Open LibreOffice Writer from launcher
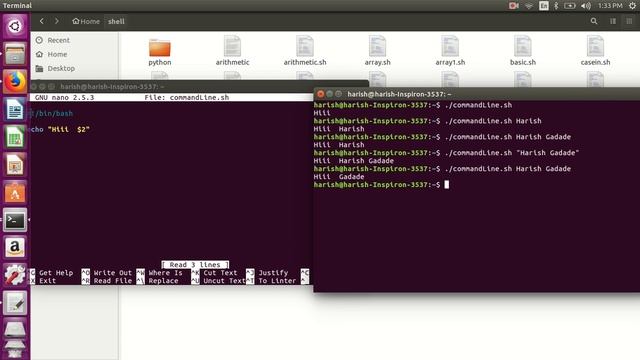This screenshot has height=360, width=640. (x=15, y=109)
